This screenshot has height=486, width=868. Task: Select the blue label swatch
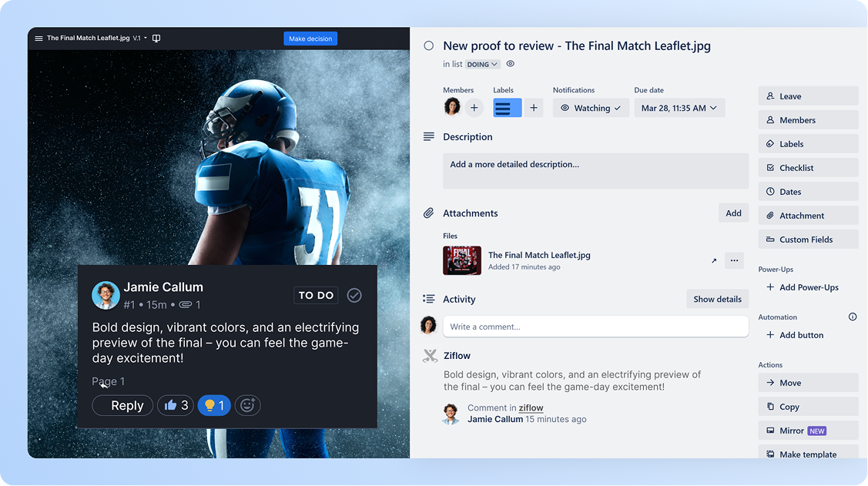[507, 108]
